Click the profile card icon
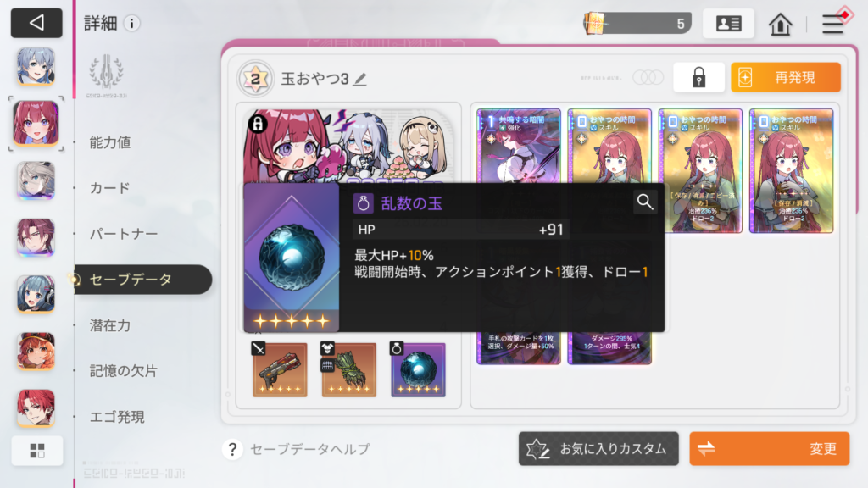This screenshot has width=868, height=488. click(x=728, y=24)
